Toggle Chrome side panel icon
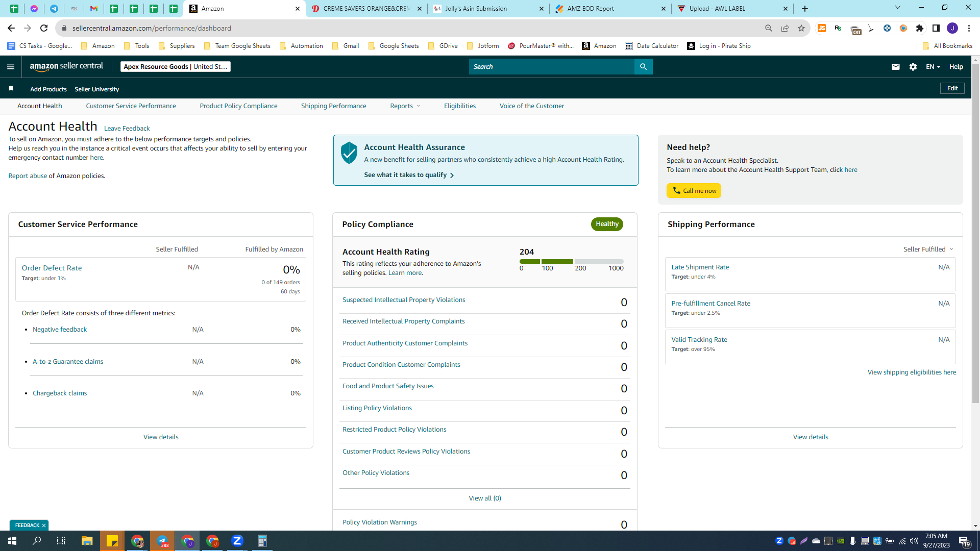The width and height of the screenshot is (980, 551). [x=936, y=28]
